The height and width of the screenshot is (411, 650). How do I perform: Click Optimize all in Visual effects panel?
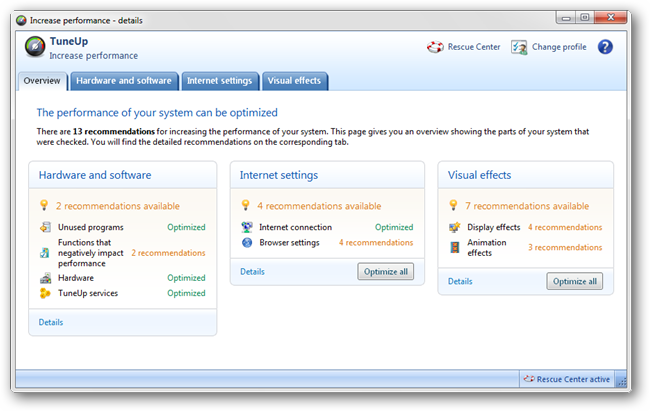pyautogui.click(x=575, y=281)
